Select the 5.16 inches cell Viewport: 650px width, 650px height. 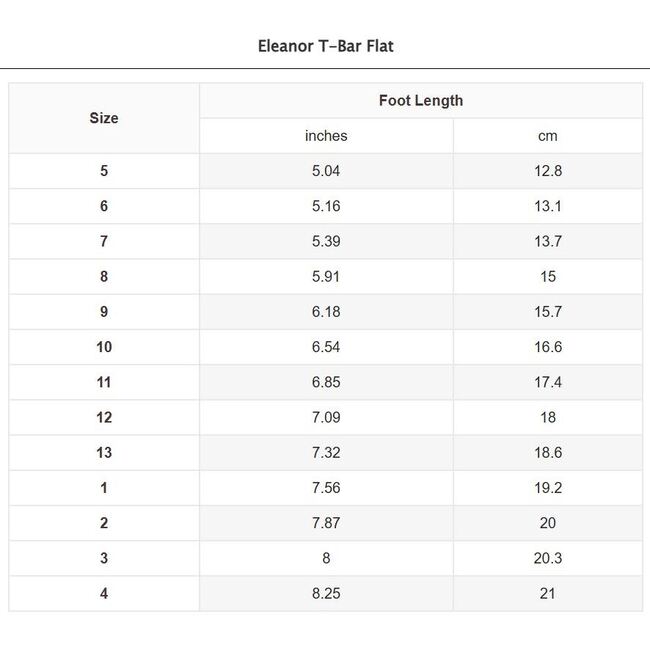click(x=326, y=206)
